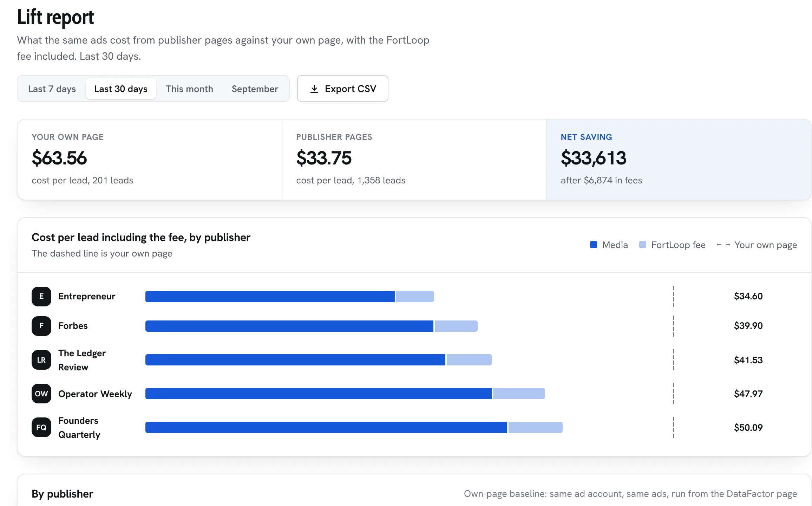Open the September date range tab

click(x=255, y=89)
